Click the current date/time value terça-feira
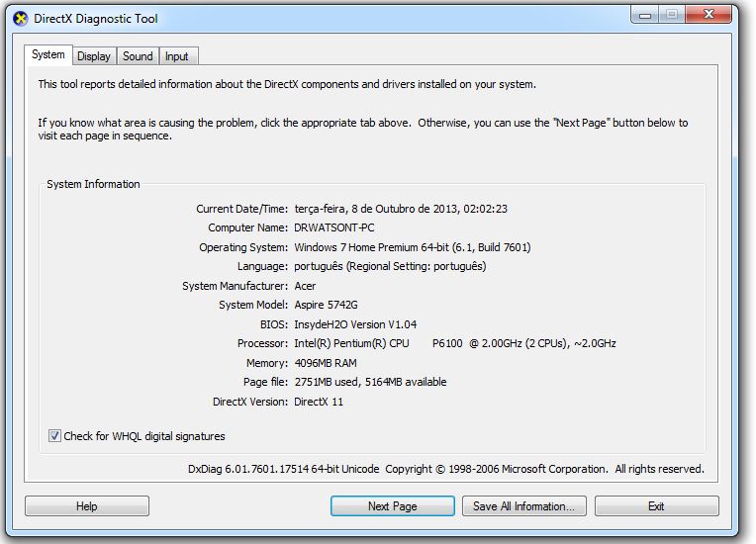 (x=401, y=209)
